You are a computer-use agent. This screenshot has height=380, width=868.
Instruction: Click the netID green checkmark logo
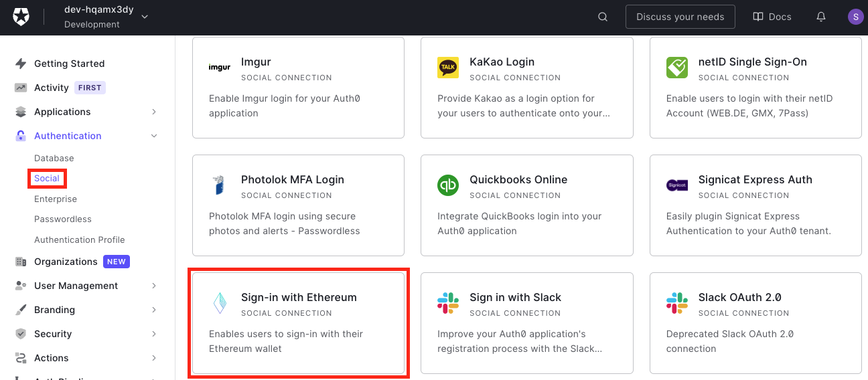[x=677, y=68]
